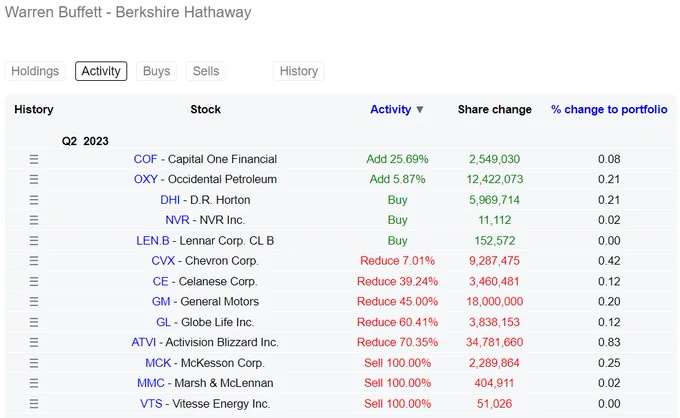680x418 pixels.
Task: Click share change value 34,781,660
Action: tap(495, 342)
